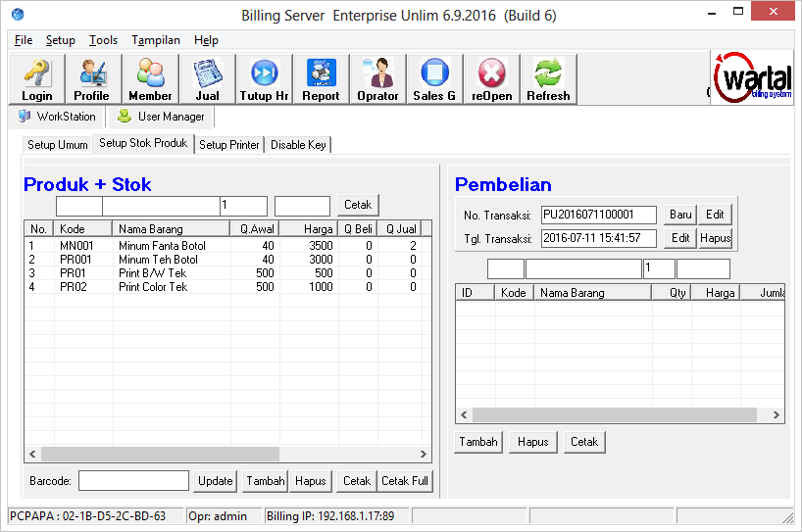Open the File menu
The height and width of the screenshot is (532, 802).
(x=23, y=40)
